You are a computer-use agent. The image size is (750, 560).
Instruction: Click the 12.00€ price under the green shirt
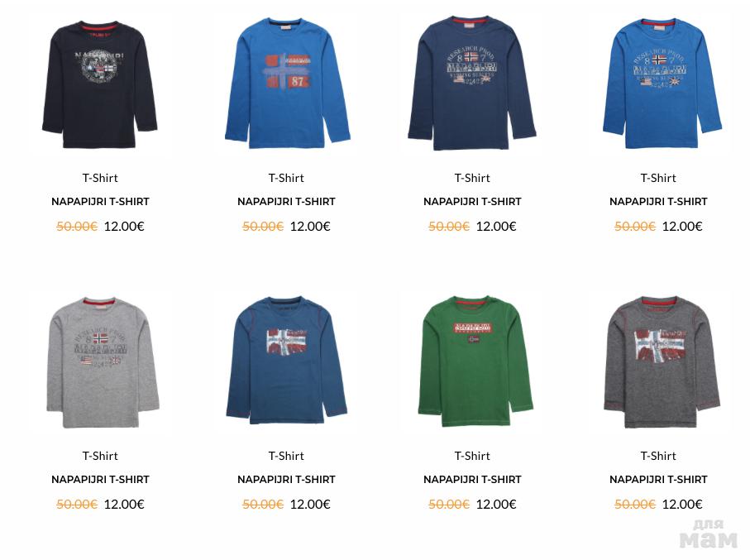coord(496,505)
